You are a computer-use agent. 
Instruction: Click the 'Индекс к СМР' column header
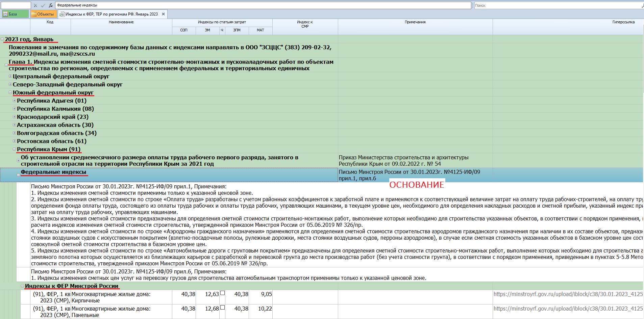tap(305, 27)
